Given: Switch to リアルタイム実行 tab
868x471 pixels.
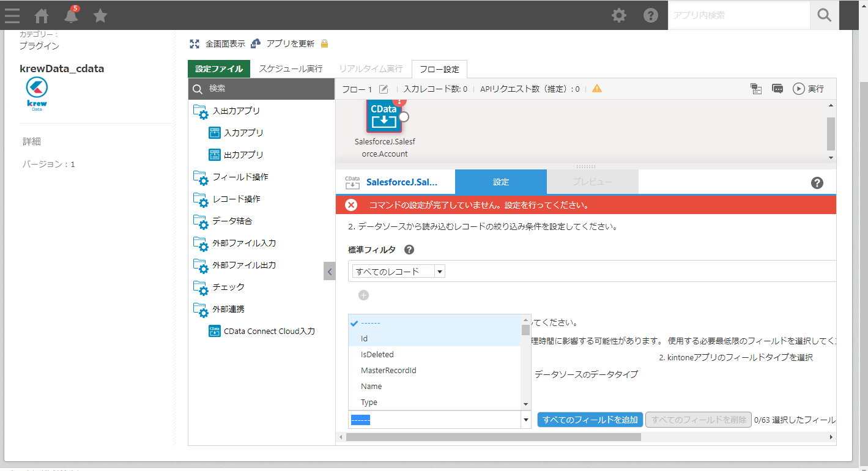Looking at the screenshot, I should tap(371, 69).
